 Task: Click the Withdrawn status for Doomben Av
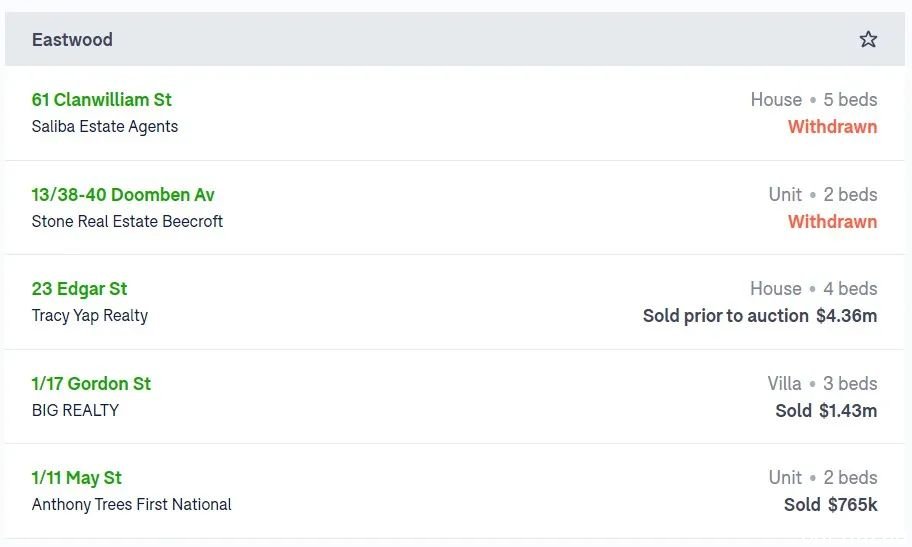[832, 222]
